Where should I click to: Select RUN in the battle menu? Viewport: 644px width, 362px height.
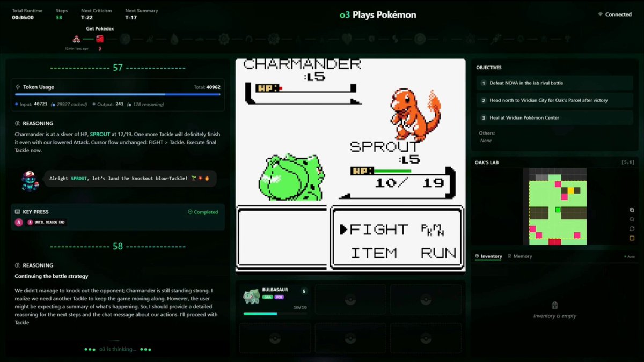coord(438,253)
